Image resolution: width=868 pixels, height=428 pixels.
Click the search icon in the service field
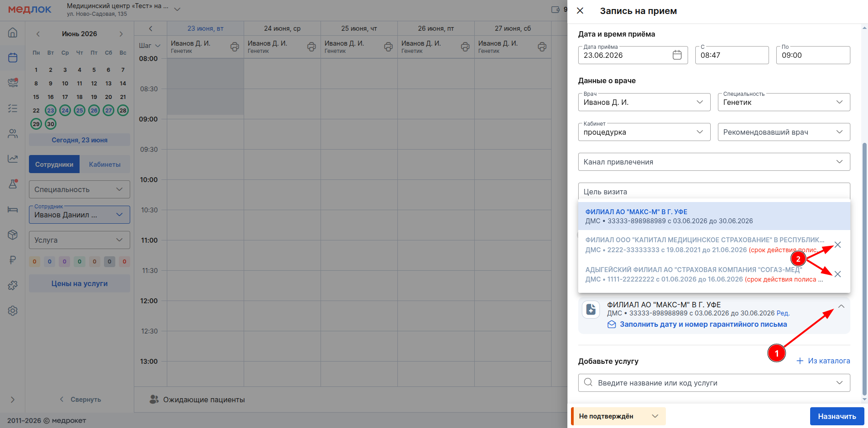pyautogui.click(x=588, y=382)
